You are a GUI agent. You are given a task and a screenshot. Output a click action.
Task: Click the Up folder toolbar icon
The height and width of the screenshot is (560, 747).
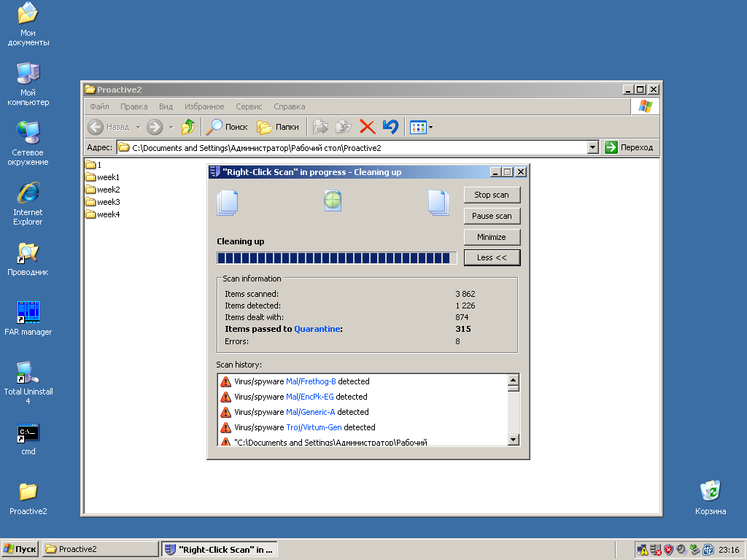[x=188, y=127]
